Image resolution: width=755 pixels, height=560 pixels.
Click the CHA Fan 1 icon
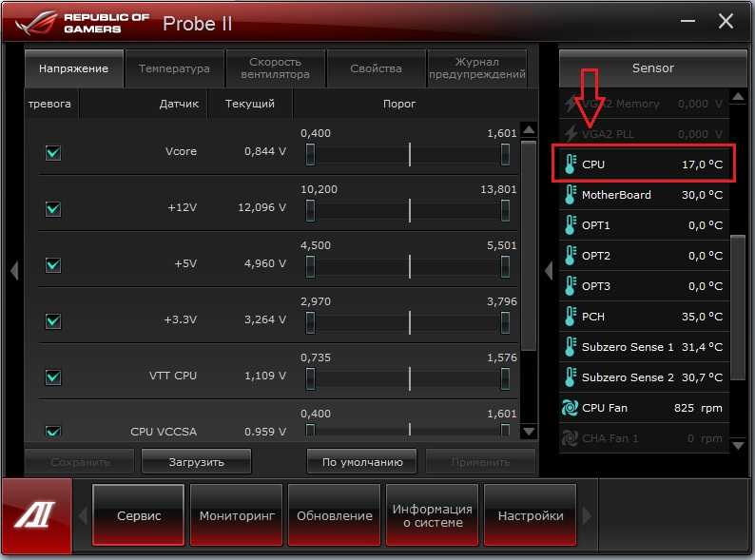pos(571,438)
